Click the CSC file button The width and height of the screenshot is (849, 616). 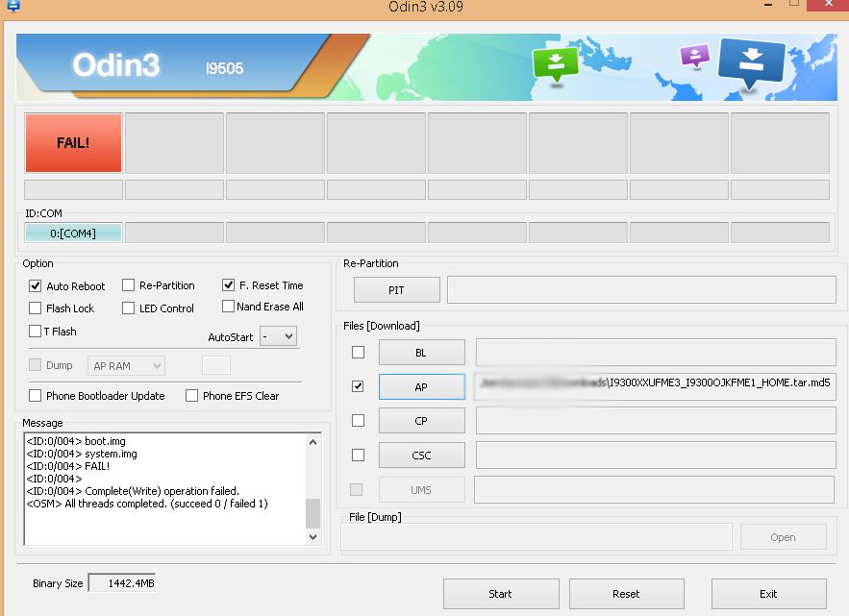tap(421, 456)
